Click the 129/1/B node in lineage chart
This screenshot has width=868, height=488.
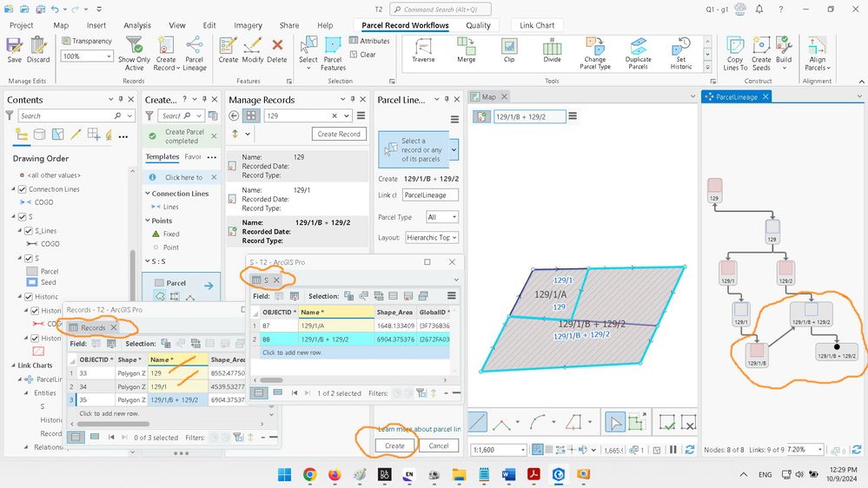pos(757,354)
